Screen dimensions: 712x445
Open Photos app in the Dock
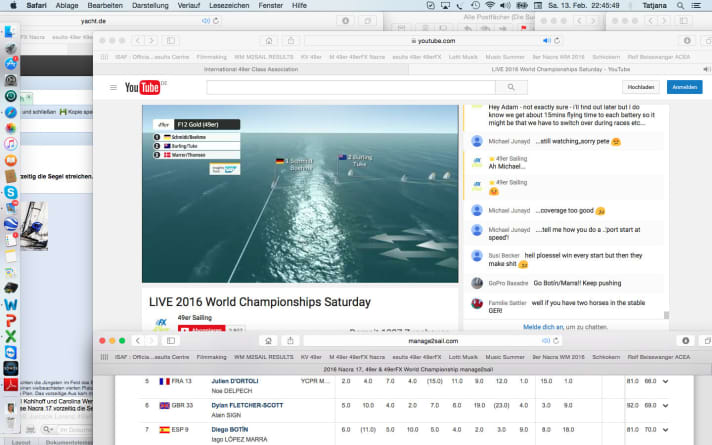tap(10, 128)
